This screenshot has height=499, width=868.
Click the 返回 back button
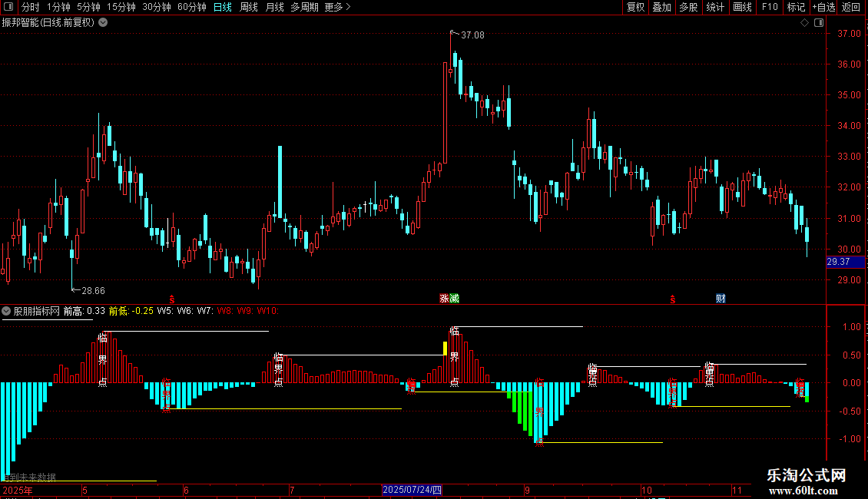[x=851, y=7]
